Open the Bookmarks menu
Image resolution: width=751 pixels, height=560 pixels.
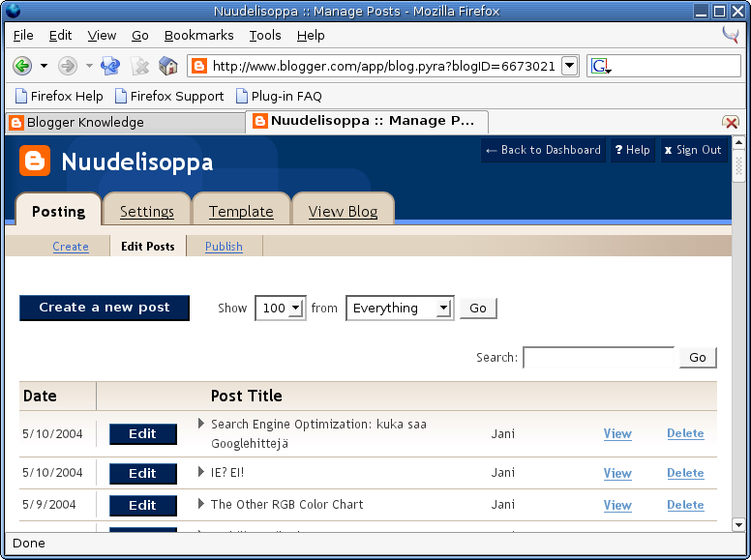pos(198,35)
